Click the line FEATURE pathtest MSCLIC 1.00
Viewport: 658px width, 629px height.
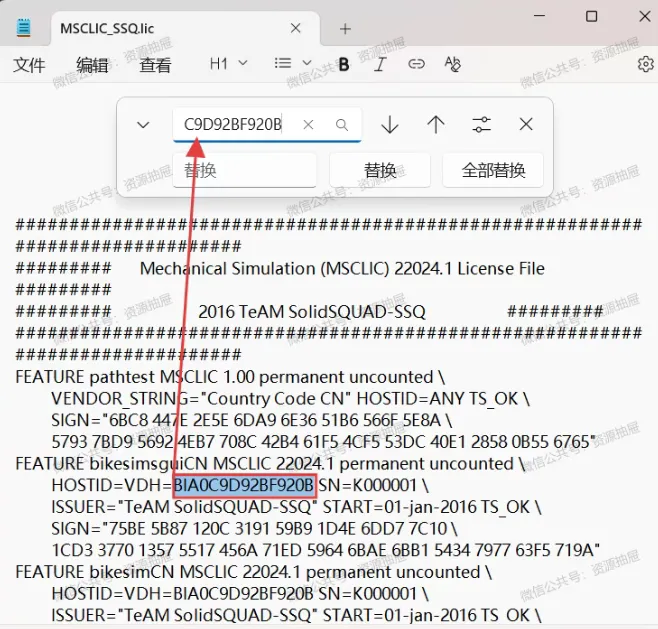pos(230,377)
